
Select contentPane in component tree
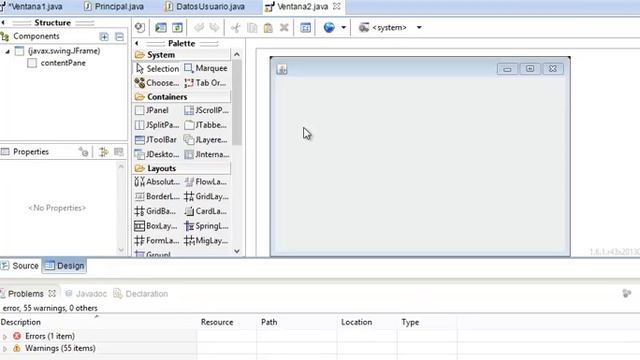point(63,63)
